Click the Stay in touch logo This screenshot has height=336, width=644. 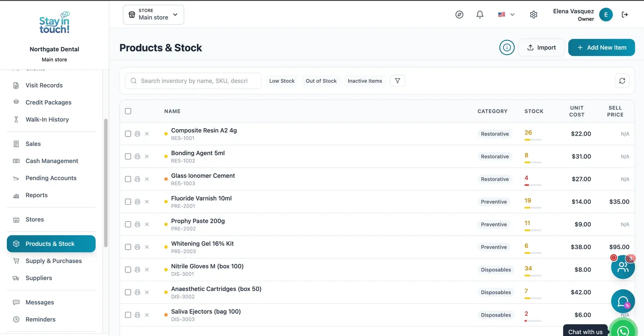tap(54, 23)
